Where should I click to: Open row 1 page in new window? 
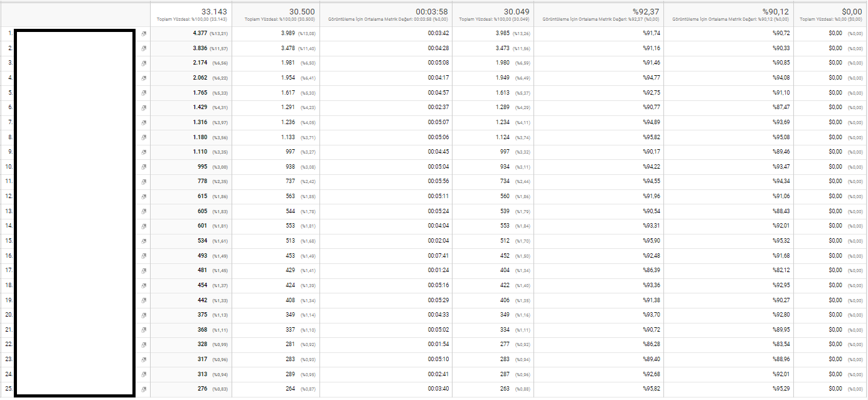coord(144,33)
